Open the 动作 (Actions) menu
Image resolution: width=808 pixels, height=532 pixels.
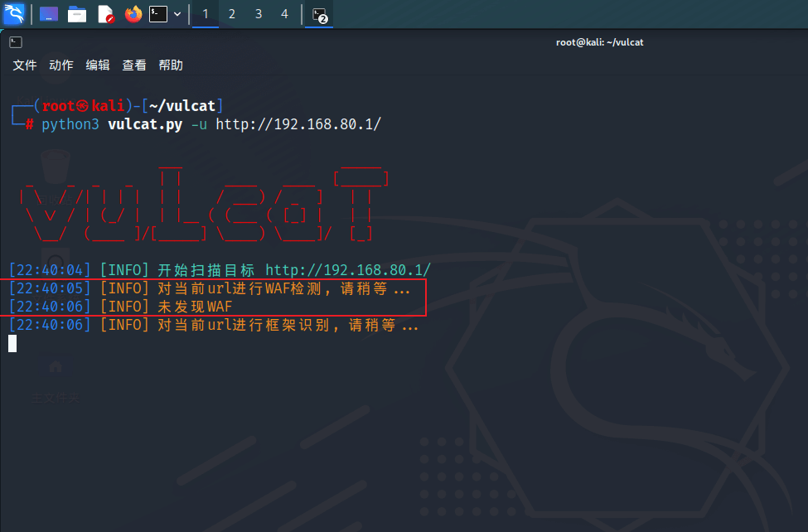[x=61, y=65]
